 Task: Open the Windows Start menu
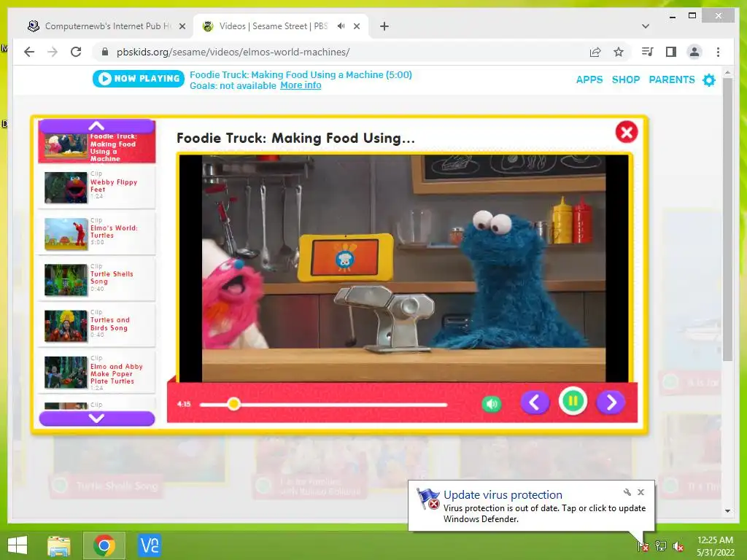(x=18, y=545)
